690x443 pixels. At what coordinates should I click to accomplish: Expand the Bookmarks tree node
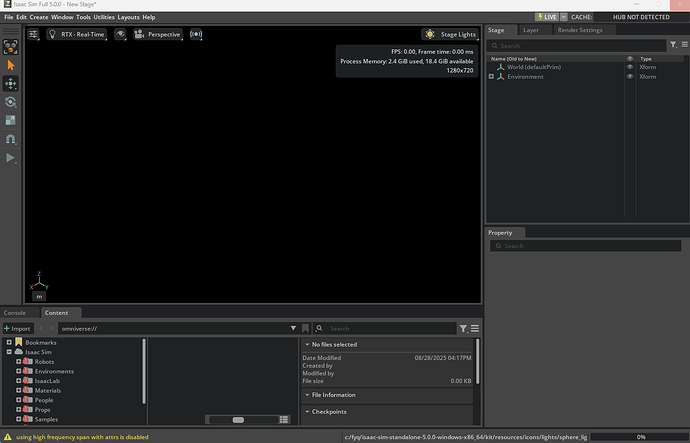pos(9,342)
